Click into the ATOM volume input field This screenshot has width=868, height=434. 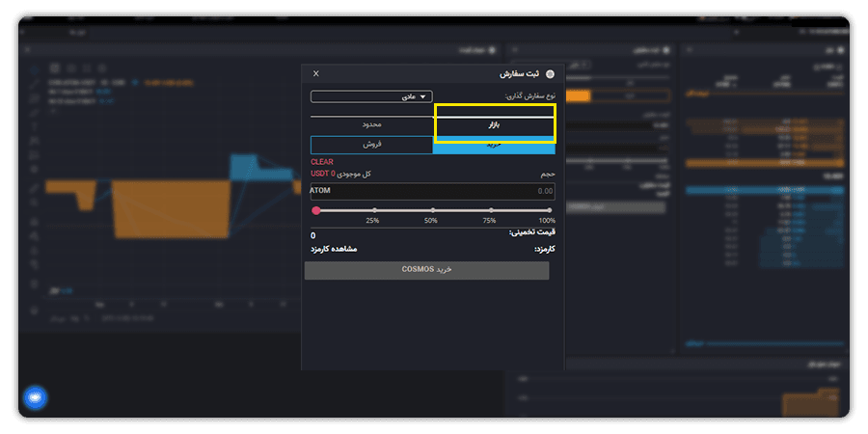[x=433, y=191]
